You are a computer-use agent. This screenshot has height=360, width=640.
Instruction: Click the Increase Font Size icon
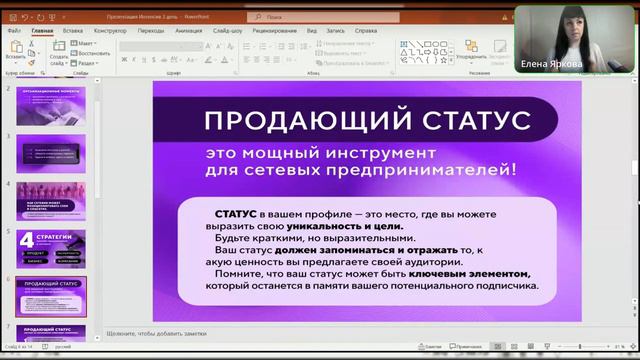point(209,47)
